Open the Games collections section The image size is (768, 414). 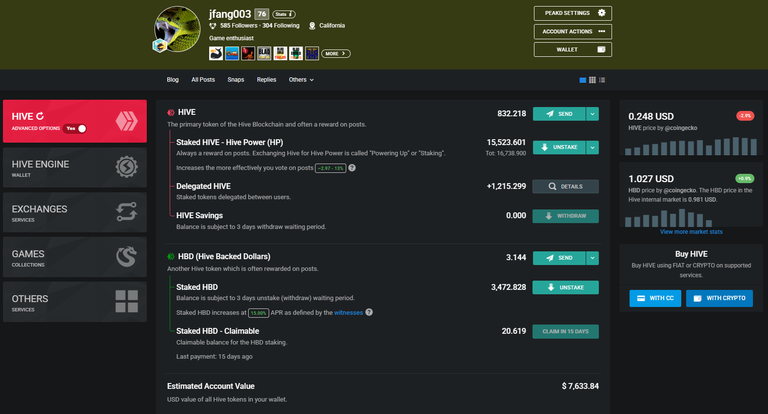[75, 257]
